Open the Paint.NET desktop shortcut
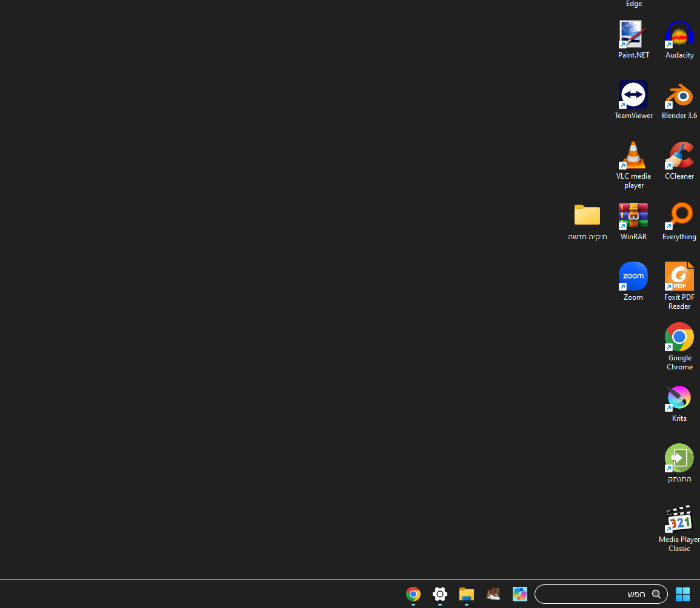The height and width of the screenshot is (608, 700). [x=633, y=39]
